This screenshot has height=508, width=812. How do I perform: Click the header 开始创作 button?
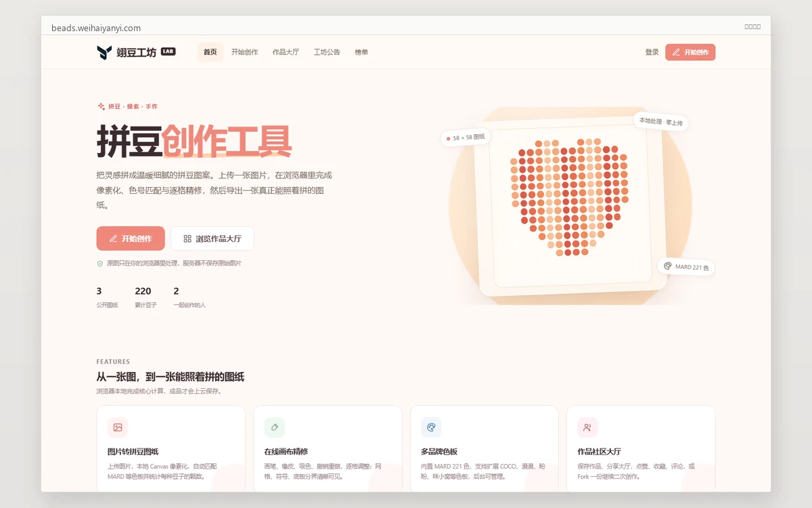690,52
